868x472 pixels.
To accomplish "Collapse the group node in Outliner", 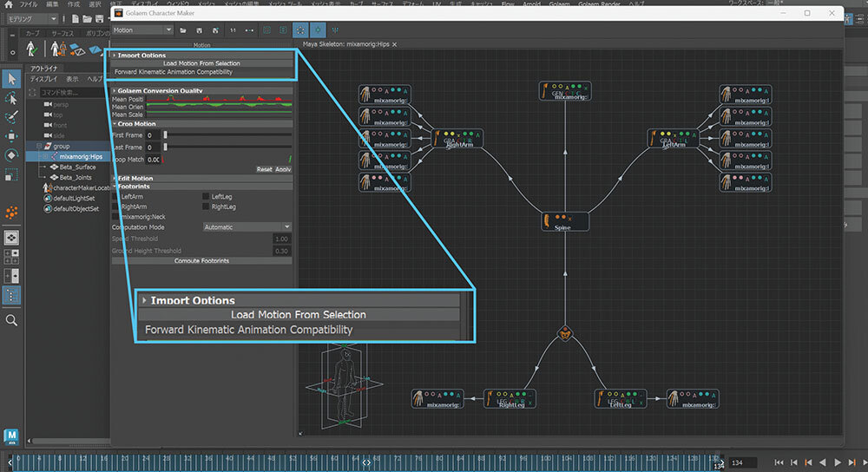I will click(39, 146).
